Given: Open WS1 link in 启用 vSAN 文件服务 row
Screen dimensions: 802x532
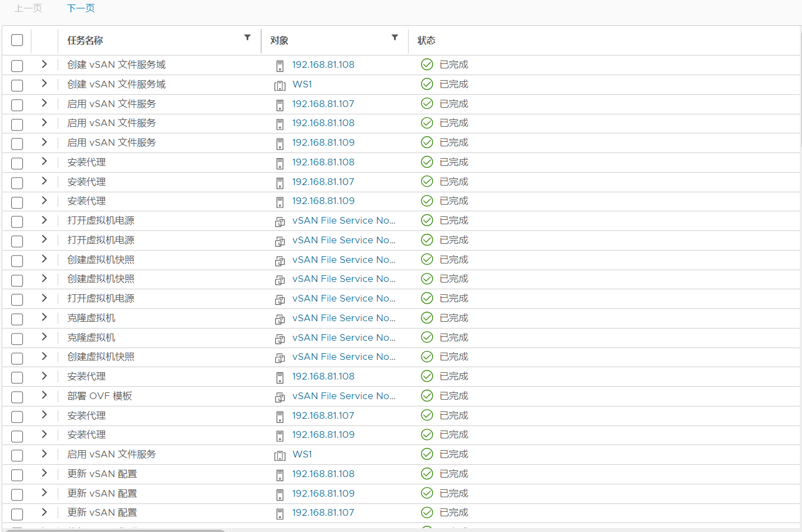Looking at the screenshot, I should (x=302, y=454).
